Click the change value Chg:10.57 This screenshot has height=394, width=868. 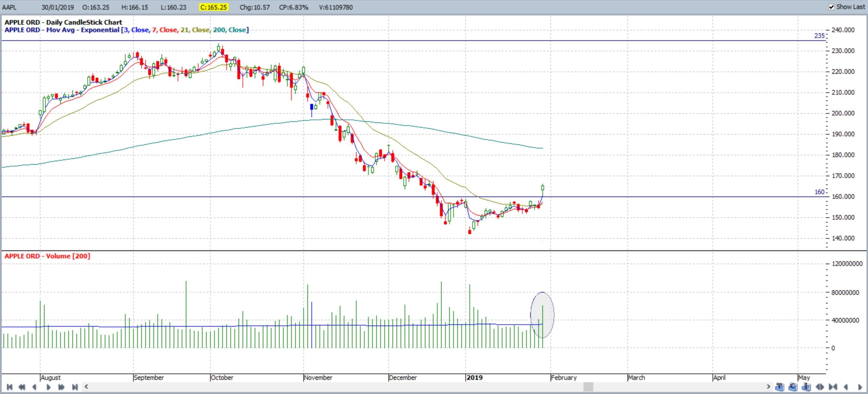(255, 7)
